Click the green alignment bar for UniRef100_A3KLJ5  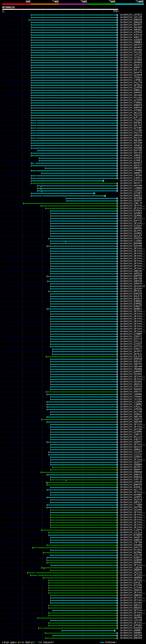pos(70,203)
